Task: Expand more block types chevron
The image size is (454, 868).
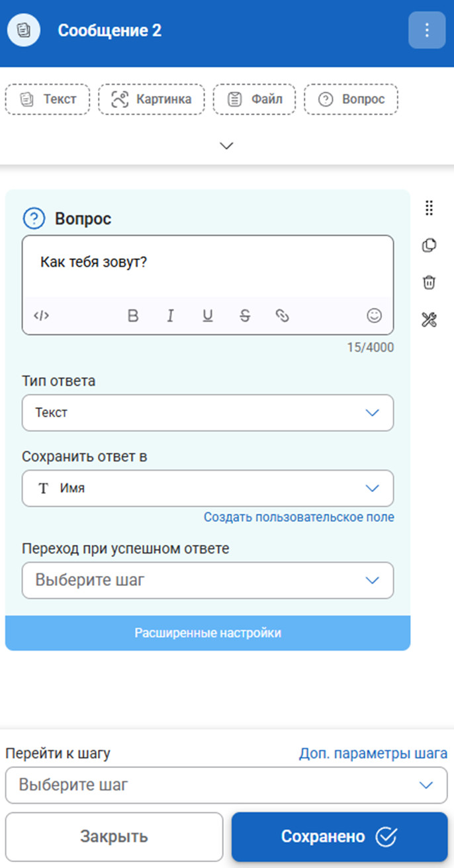Action: tap(227, 146)
